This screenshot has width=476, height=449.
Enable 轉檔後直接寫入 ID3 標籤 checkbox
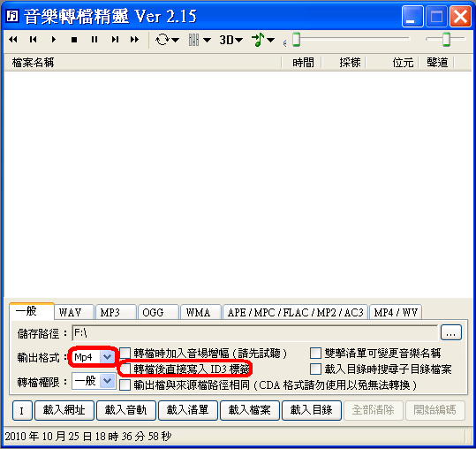click(125, 369)
